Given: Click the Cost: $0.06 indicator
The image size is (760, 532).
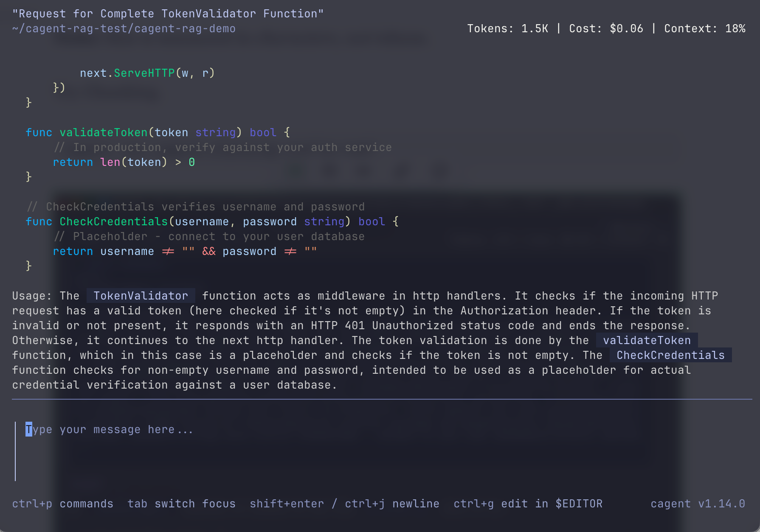Looking at the screenshot, I should pos(606,28).
